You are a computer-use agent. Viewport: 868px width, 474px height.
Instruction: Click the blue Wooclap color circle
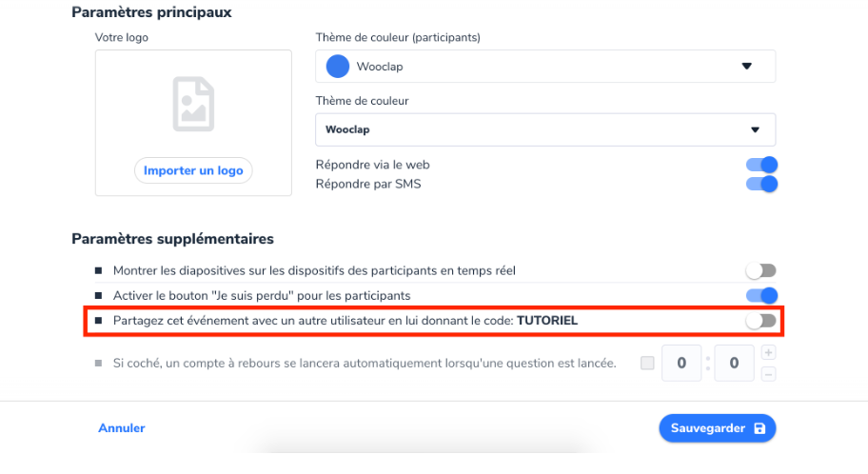[x=338, y=67]
